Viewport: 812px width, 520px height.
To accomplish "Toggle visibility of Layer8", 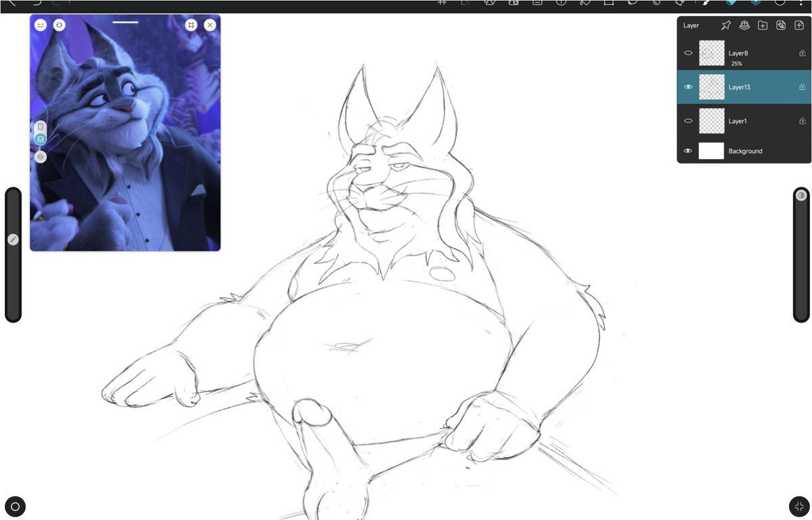I will click(x=688, y=53).
